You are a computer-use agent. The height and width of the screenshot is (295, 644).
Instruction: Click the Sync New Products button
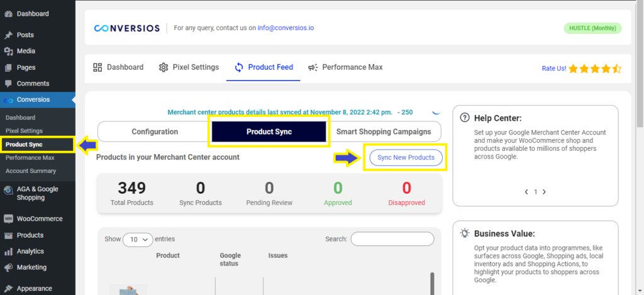(406, 157)
